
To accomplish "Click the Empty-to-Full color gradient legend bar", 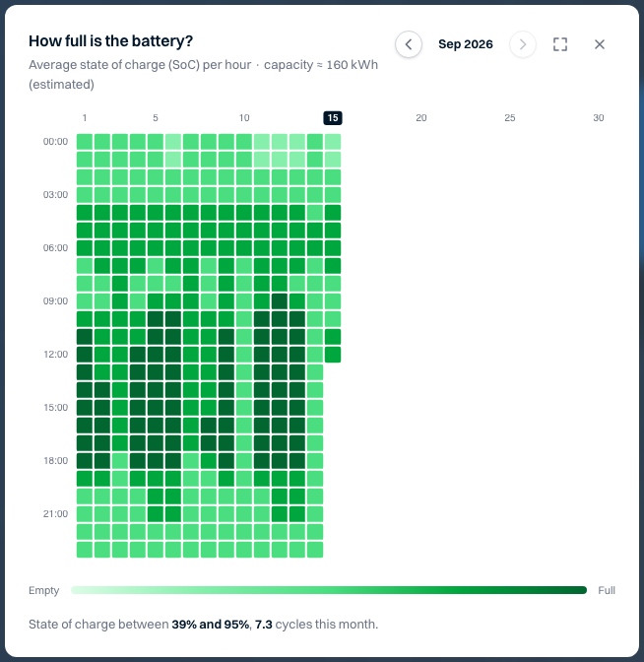I will (329, 590).
